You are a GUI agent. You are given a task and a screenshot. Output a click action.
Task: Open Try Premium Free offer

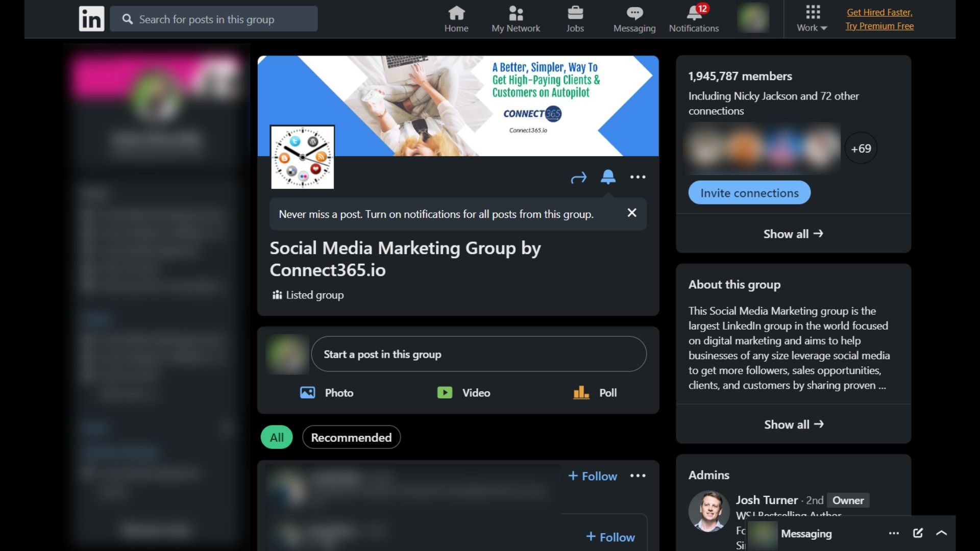tap(879, 26)
